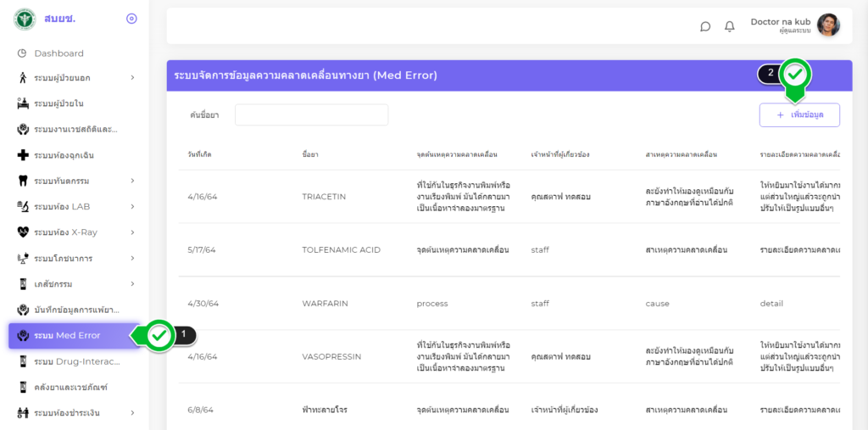Click the X-Ray heartbeat icon
Image resolution: width=868 pixels, height=430 pixels.
23,232
